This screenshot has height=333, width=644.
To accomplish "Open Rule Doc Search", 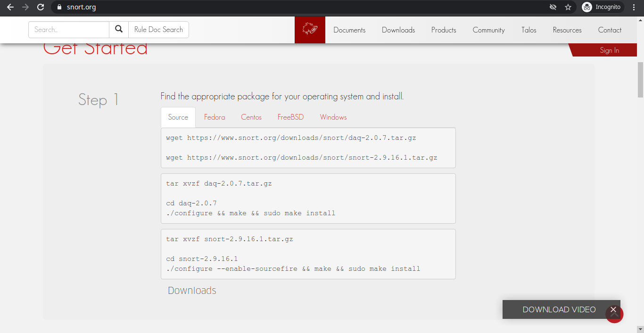I will tap(158, 30).
